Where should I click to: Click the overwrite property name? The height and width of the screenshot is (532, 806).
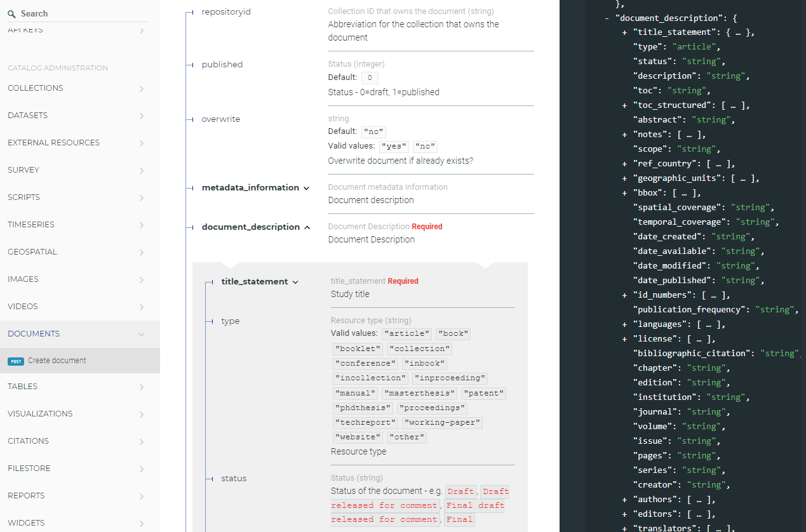pyautogui.click(x=221, y=119)
